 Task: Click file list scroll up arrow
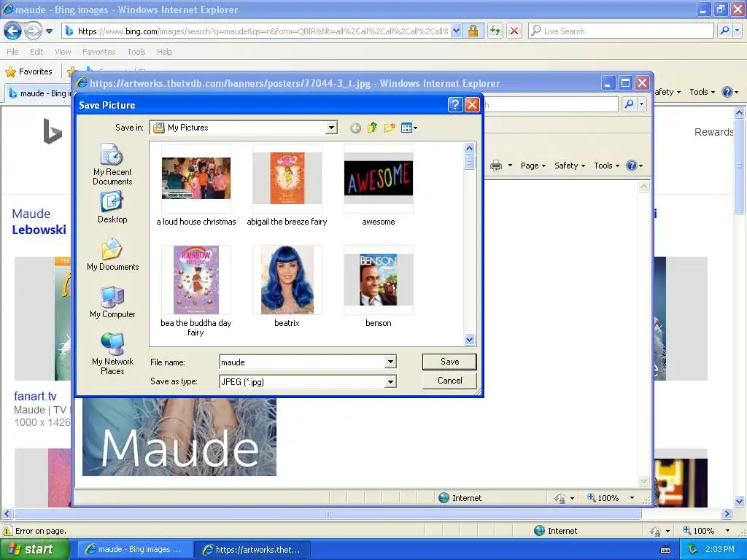pos(469,148)
